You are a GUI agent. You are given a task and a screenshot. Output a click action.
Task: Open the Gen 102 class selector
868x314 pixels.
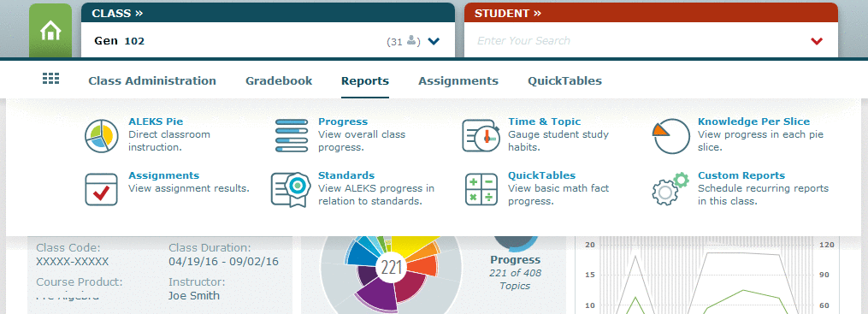(x=268, y=40)
